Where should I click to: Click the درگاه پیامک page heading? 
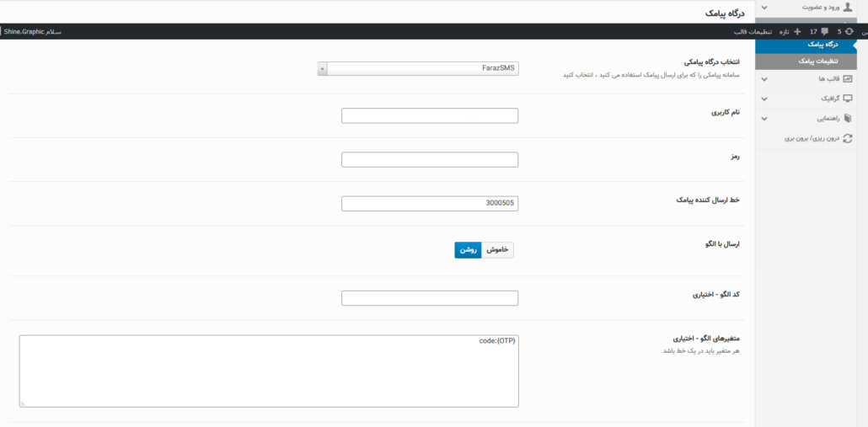[x=726, y=13]
